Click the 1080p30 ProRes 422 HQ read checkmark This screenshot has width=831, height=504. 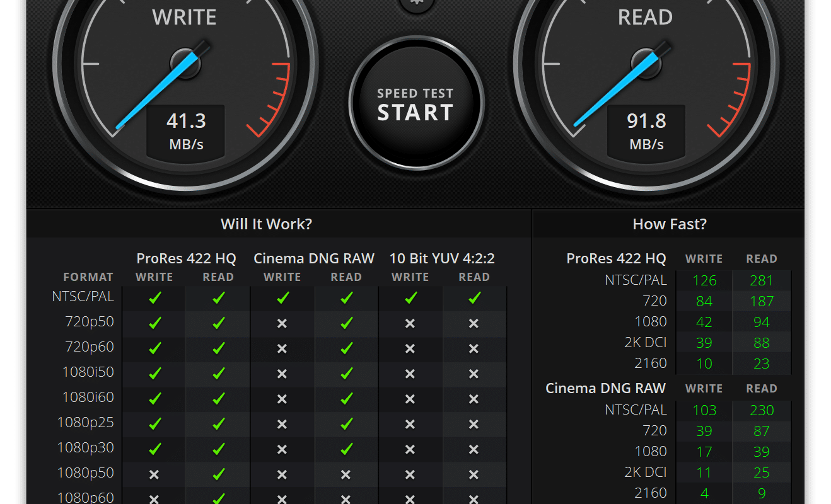218,449
